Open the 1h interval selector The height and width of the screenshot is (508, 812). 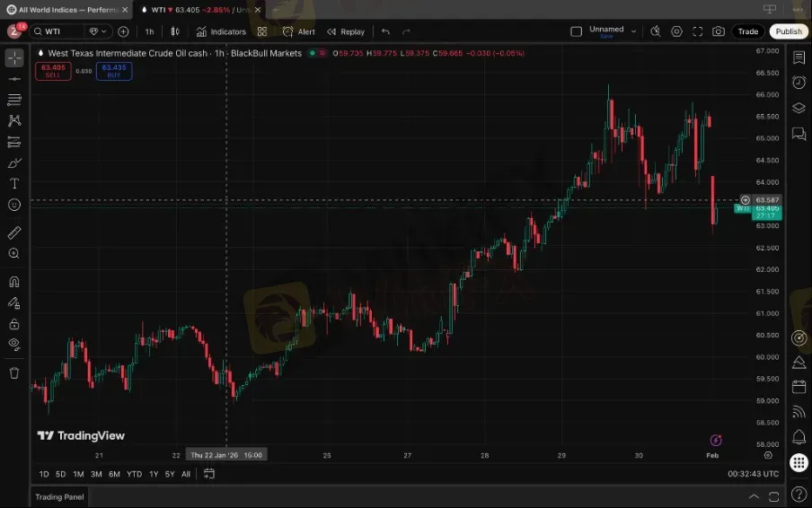[x=150, y=31]
